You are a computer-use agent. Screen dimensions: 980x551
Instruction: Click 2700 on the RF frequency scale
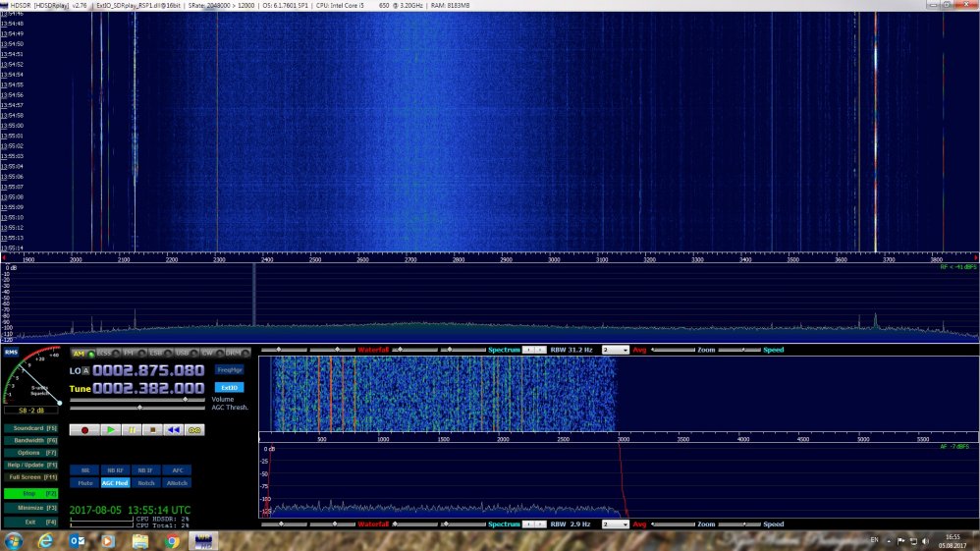[x=410, y=259]
